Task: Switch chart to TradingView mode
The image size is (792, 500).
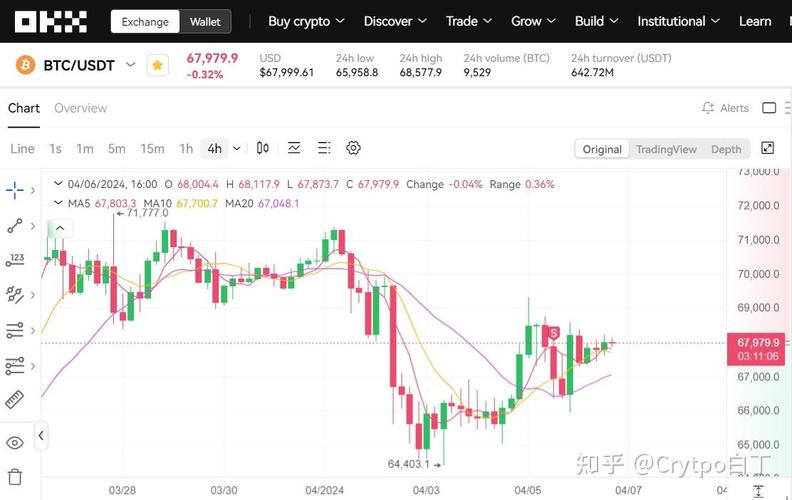Action: [x=666, y=149]
